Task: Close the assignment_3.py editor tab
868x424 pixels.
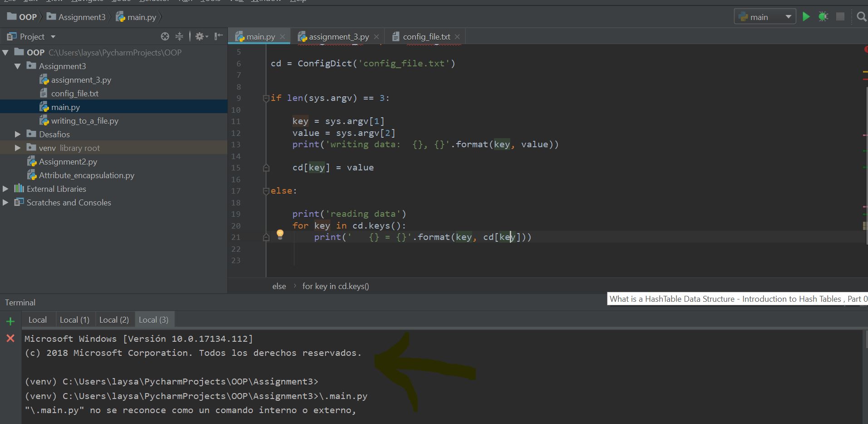Action: [376, 37]
